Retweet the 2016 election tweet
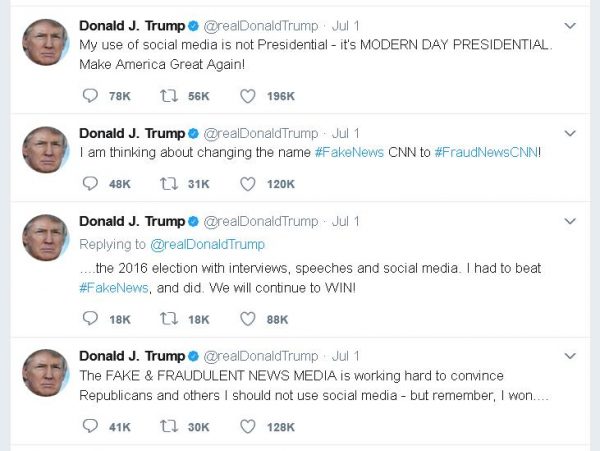The height and width of the screenshot is (451, 600). pos(169,318)
